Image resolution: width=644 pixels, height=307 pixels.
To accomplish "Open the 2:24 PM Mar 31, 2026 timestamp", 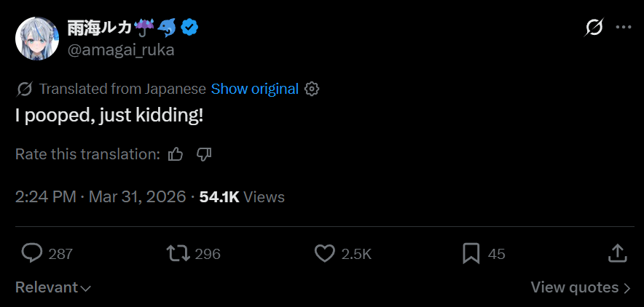I will click(101, 196).
